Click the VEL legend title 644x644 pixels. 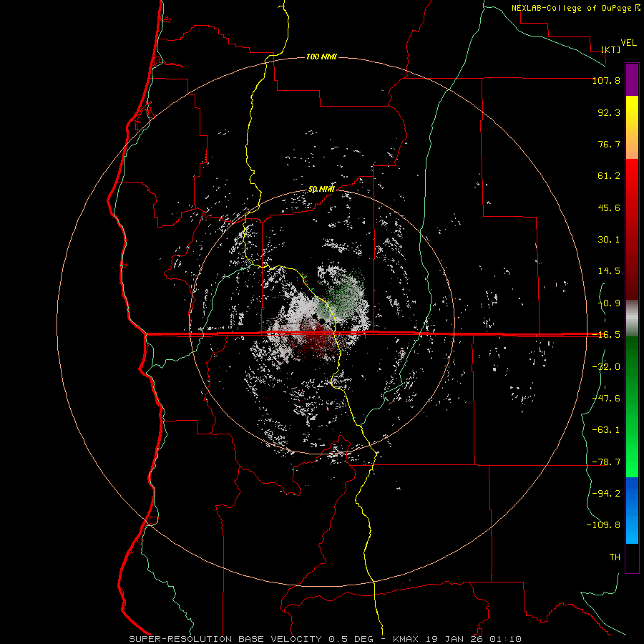click(628, 43)
